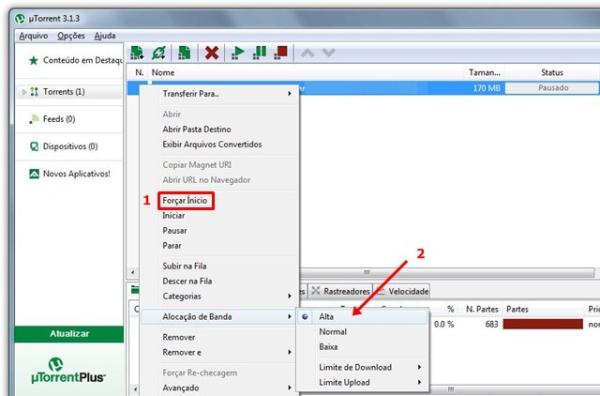600x396 pixels.
Task: Click the red X Remove torrent icon
Action: pyautogui.click(x=211, y=52)
